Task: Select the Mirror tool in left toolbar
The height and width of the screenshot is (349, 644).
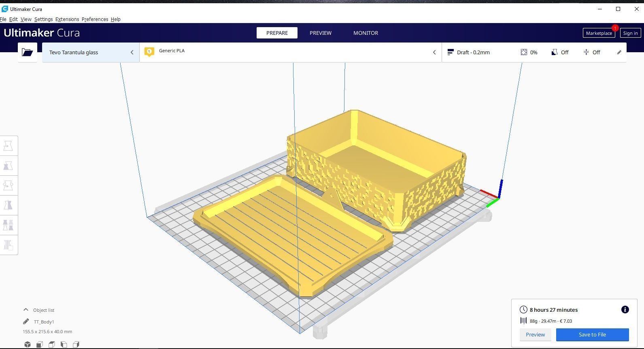Action: (8, 205)
